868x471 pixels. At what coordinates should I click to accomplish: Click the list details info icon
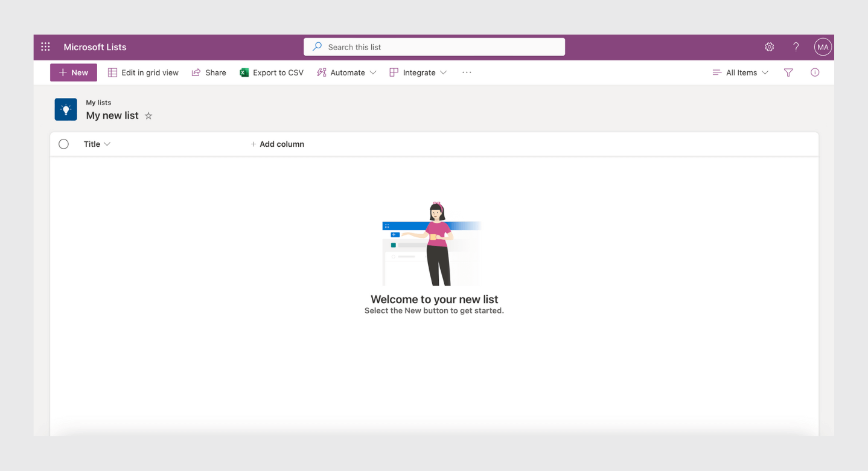(815, 72)
